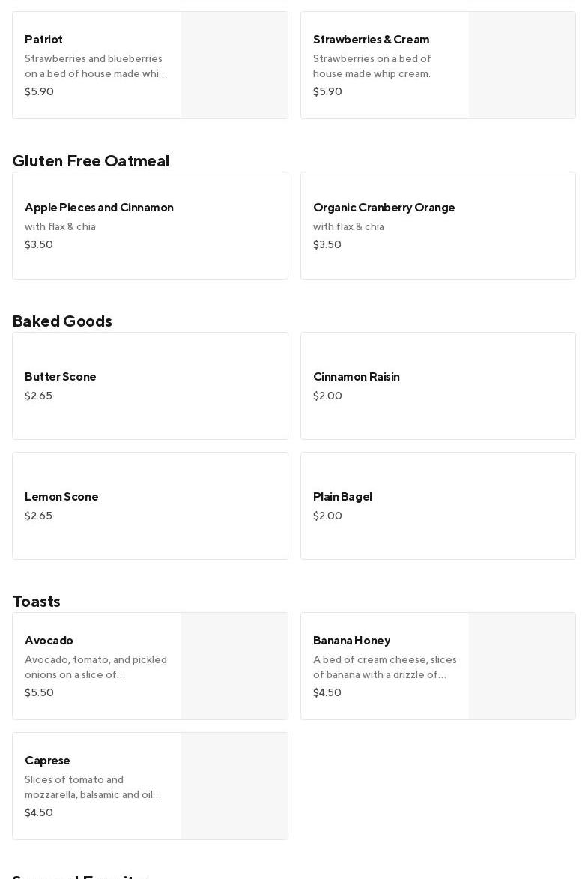Click the Strawberries & Cream image placeholder
Viewport: 588px width, 879px height.
tap(522, 65)
